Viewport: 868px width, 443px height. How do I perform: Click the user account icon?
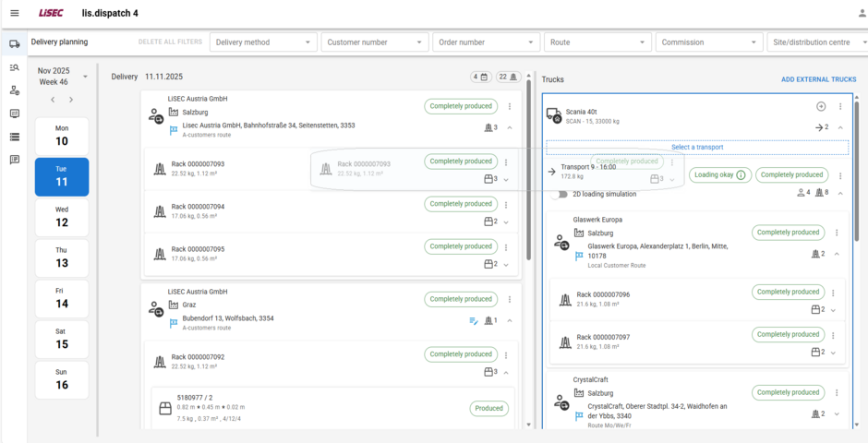click(862, 13)
